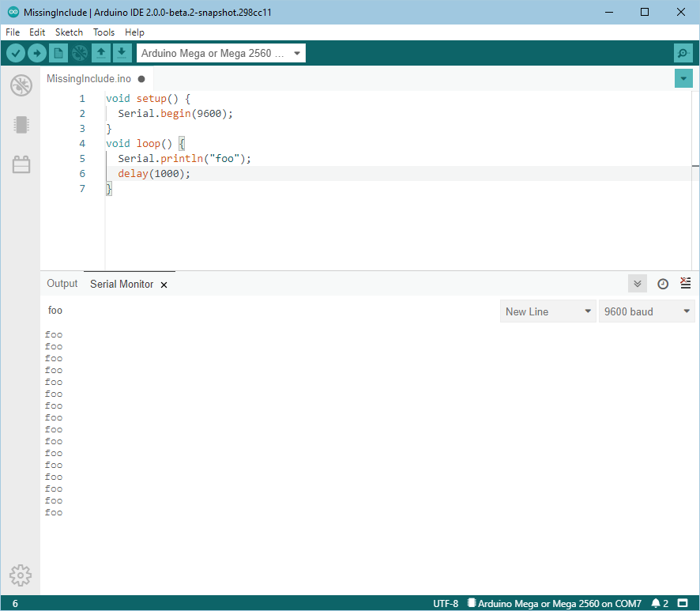Upload the sketch with the arrow button
700x611 pixels.
click(37, 53)
